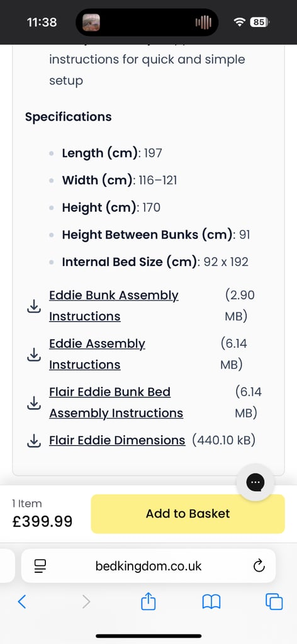The image size is (297, 644).
Task: Open Flair Eddie Bunk Bed Assembly Instructions
Action: click(116, 402)
